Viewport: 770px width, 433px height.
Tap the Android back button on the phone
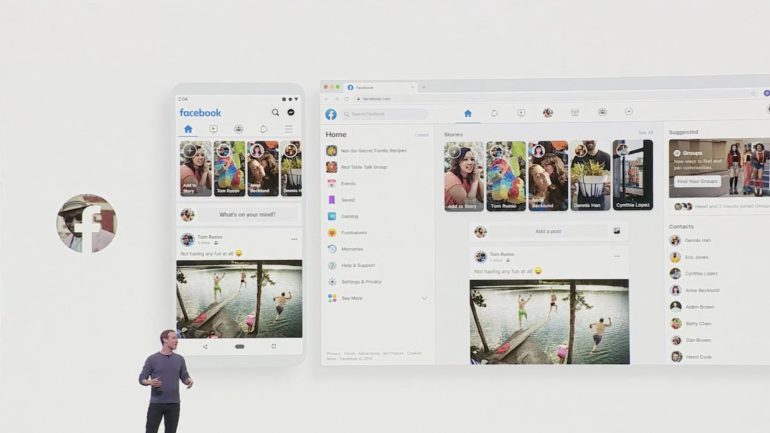click(205, 347)
